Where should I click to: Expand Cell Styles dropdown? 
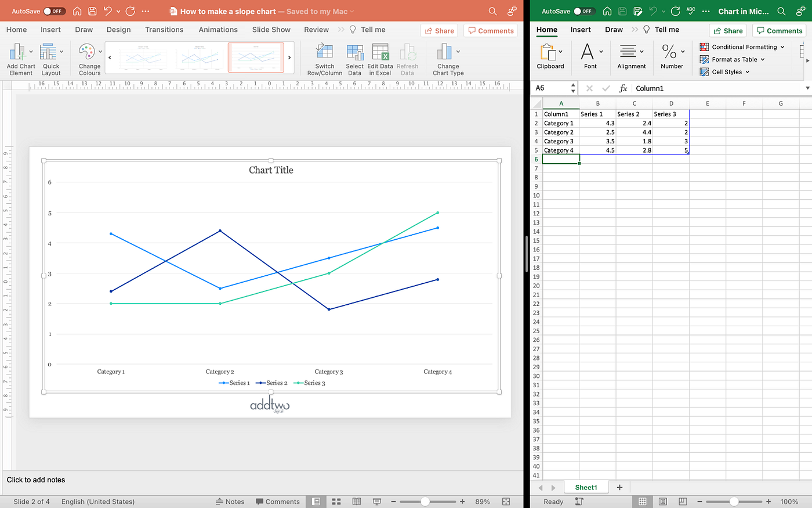click(x=748, y=72)
